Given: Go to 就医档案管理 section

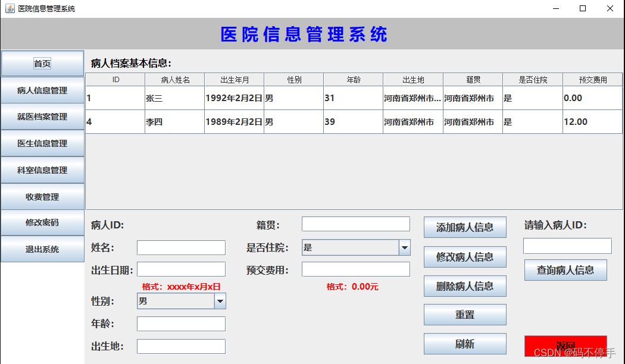Looking at the screenshot, I should pyautogui.click(x=42, y=117).
